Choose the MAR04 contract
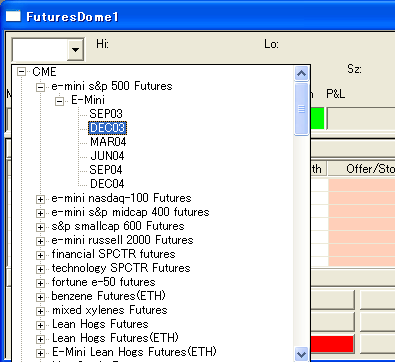Image resolution: width=395 pixels, height=362 pixels. click(108, 142)
